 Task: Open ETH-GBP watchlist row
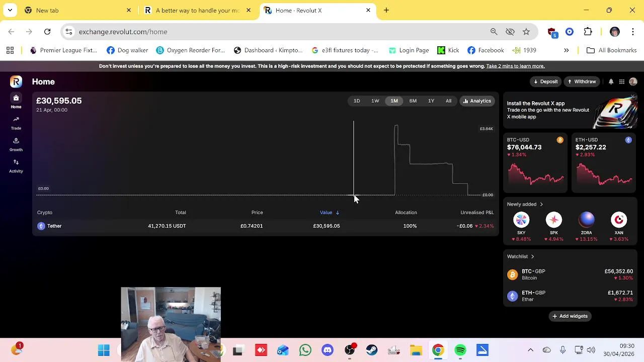[570, 296]
